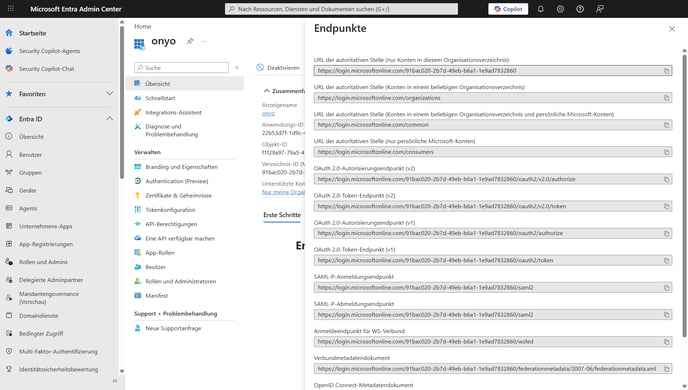Click the left sidebar scrollbar

pos(122,102)
